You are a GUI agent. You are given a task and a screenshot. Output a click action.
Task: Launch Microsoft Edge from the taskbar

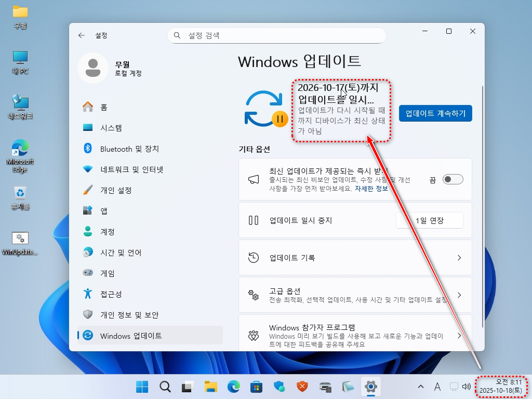point(233,387)
